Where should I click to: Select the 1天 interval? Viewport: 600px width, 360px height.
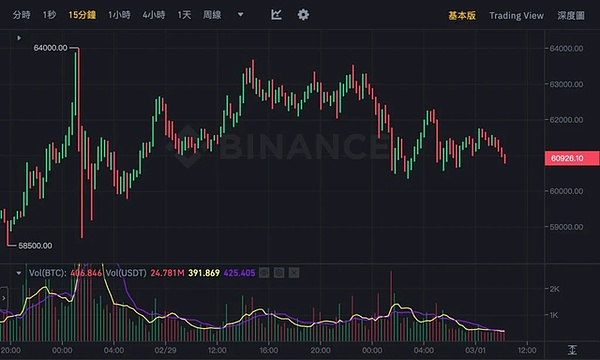click(x=184, y=15)
